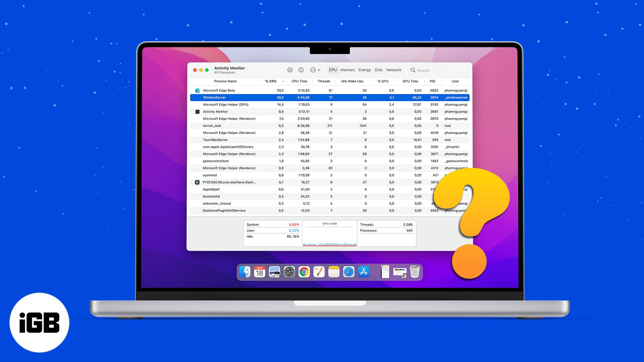Click the CPU Load graph area

(329, 234)
